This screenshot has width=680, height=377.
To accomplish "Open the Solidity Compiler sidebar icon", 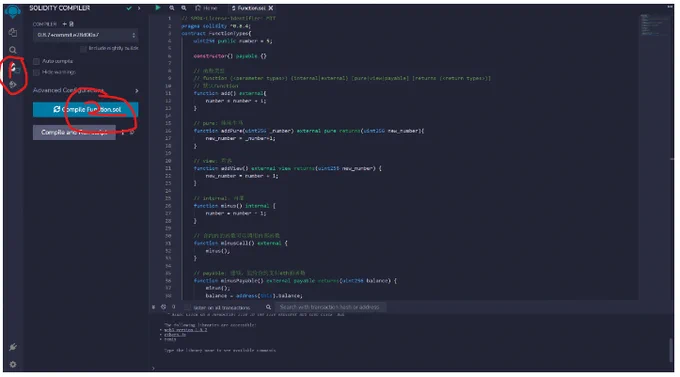I will (x=13, y=67).
